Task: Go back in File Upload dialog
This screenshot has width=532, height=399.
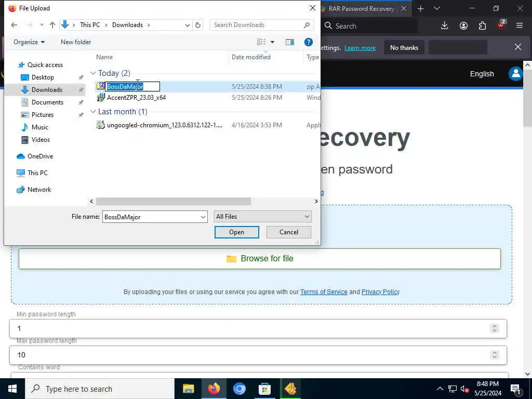Action: click(14, 25)
